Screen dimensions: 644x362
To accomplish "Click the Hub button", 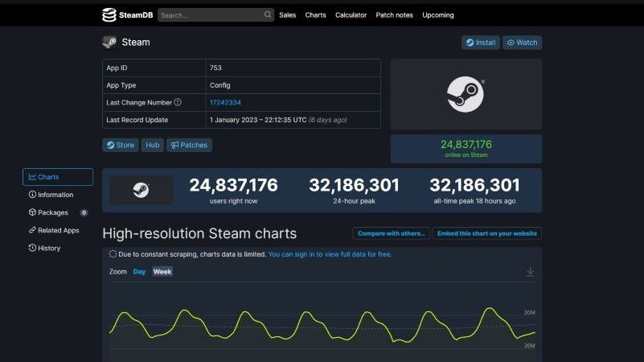I will pyautogui.click(x=153, y=145).
